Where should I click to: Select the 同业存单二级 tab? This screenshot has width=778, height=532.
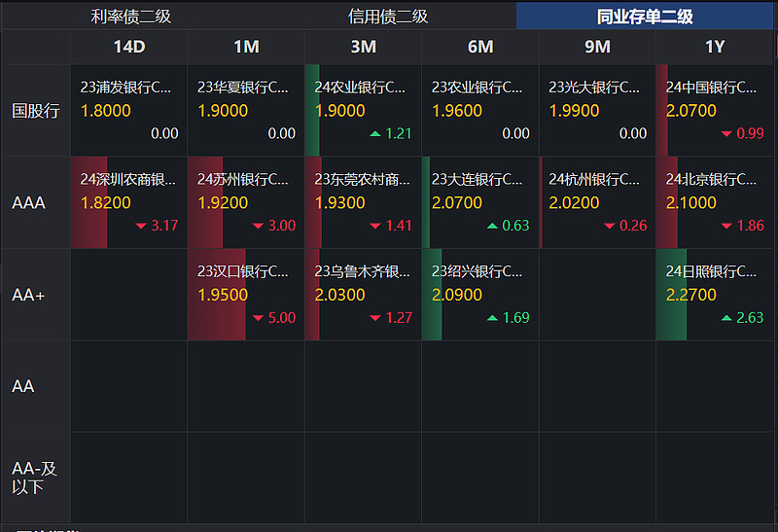coord(645,17)
